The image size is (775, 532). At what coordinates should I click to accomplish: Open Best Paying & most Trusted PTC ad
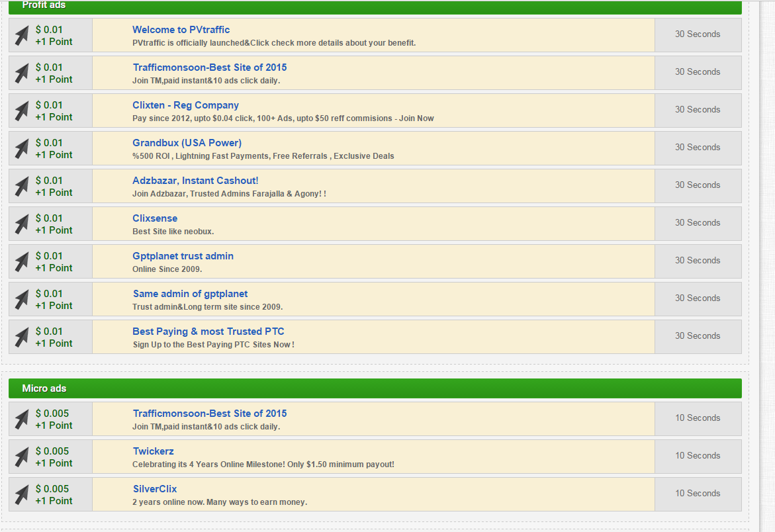coord(208,332)
